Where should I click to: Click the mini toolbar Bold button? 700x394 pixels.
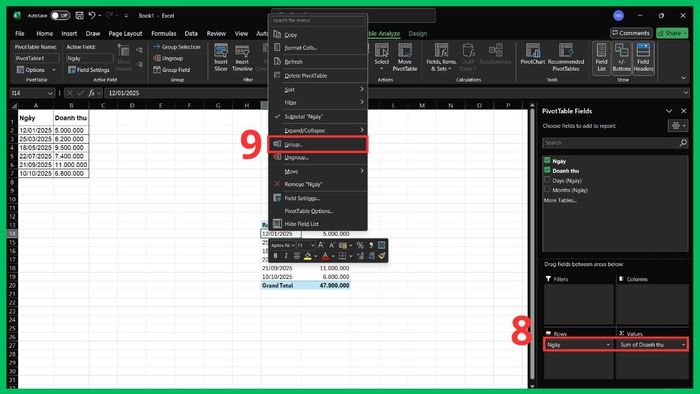pyautogui.click(x=275, y=256)
